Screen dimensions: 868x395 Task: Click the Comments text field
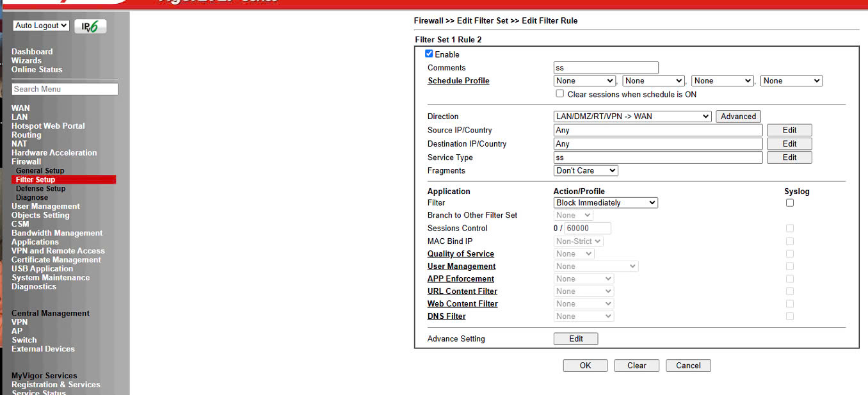click(x=606, y=68)
